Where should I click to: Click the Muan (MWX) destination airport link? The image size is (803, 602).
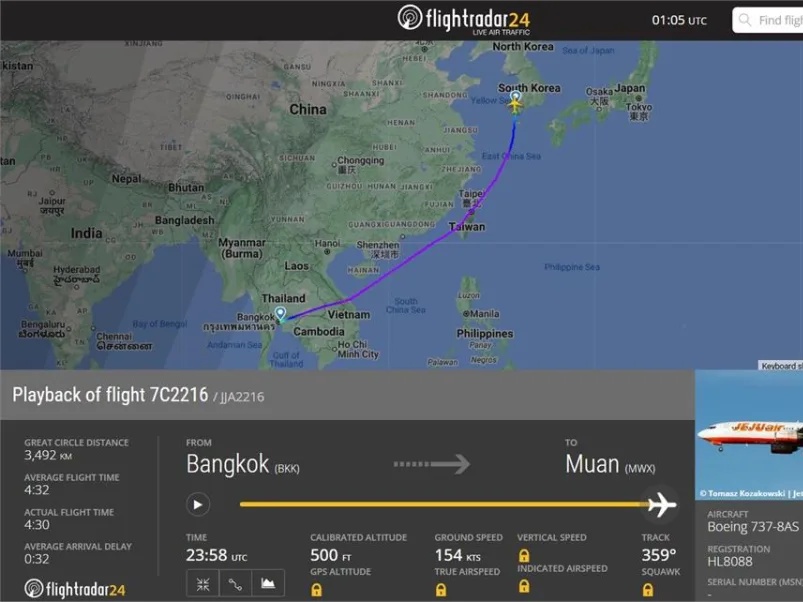point(610,464)
